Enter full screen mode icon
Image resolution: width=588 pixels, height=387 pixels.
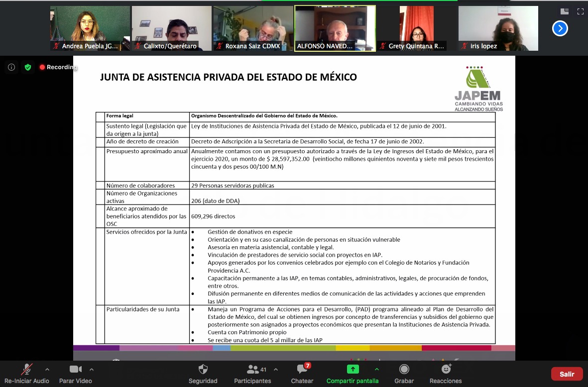click(x=581, y=11)
